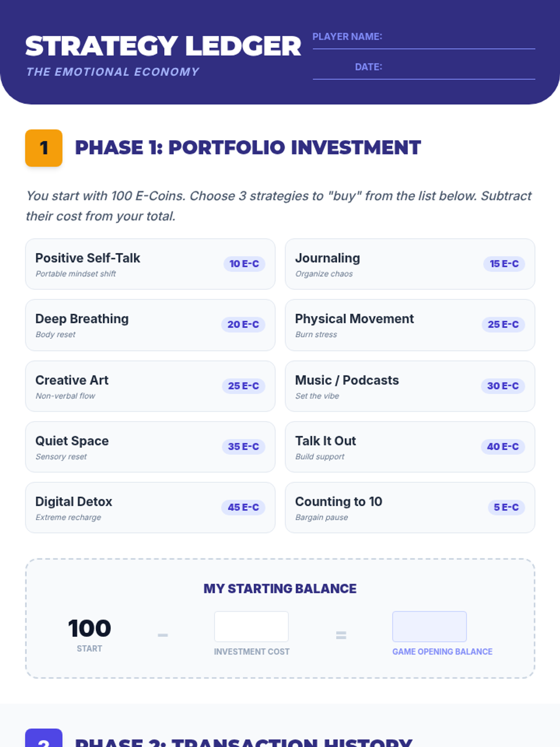
Task: Click the 40 E-C price badge
Action: 503,447
